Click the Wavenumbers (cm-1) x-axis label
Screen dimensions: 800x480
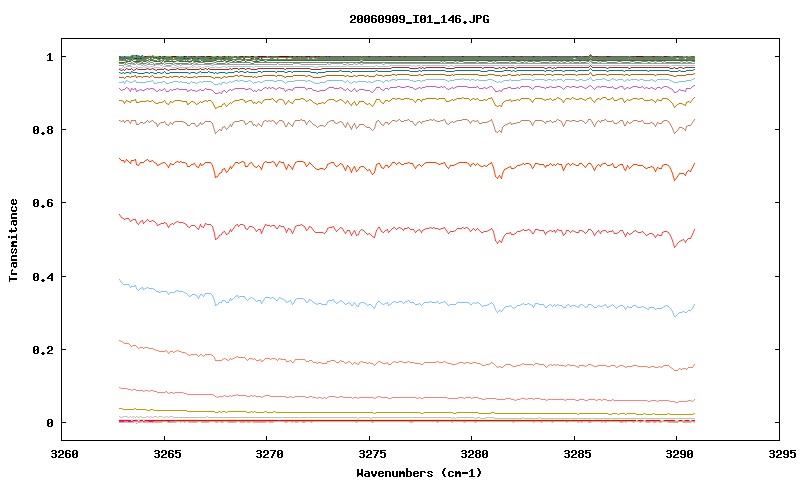coord(419,473)
